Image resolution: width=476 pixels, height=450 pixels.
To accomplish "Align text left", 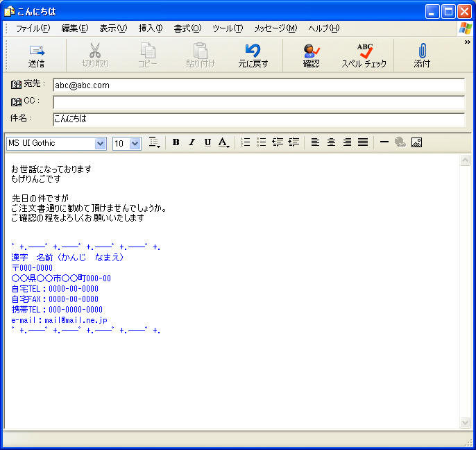I will tap(315, 142).
